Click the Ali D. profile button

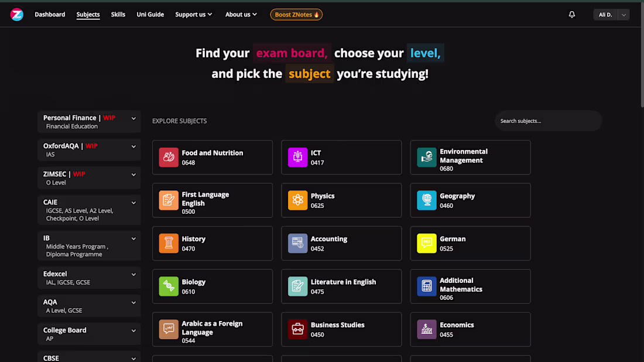(x=605, y=15)
